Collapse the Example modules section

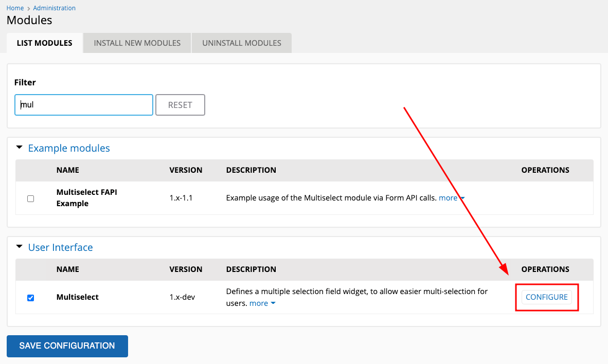tap(19, 148)
